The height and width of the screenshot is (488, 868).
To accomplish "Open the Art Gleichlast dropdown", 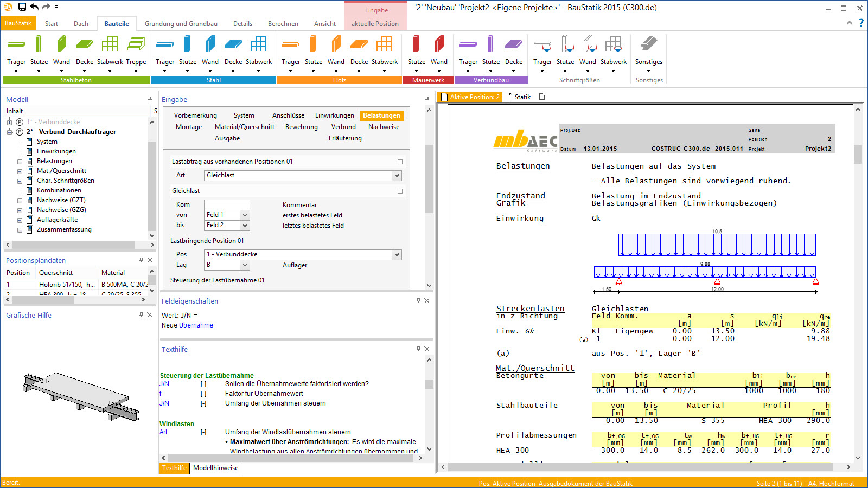I will pyautogui.click(x=397, y=176).
